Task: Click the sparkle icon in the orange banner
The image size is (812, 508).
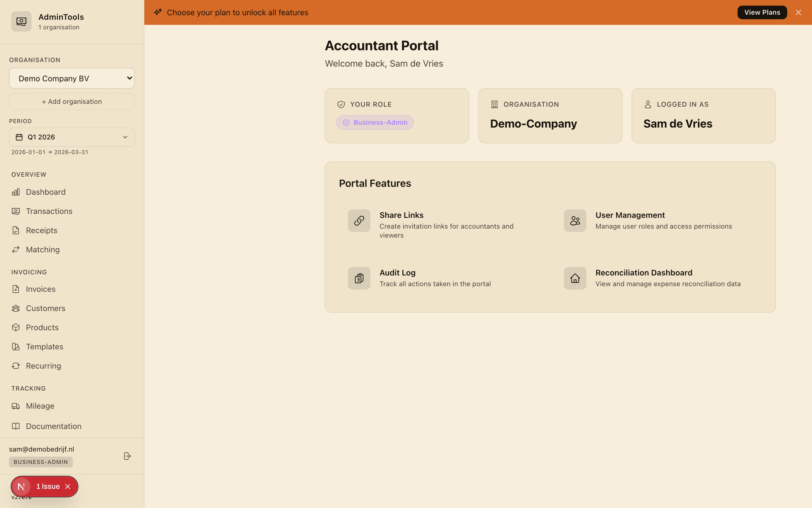Action: click(x=158, y=12)
